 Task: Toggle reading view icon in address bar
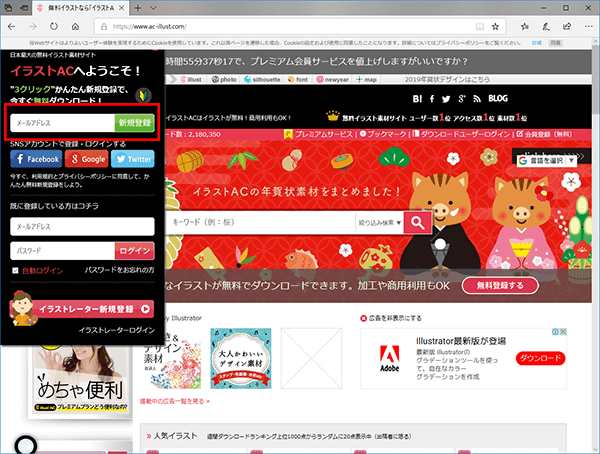pyautogui.click(x=479, y=26)
